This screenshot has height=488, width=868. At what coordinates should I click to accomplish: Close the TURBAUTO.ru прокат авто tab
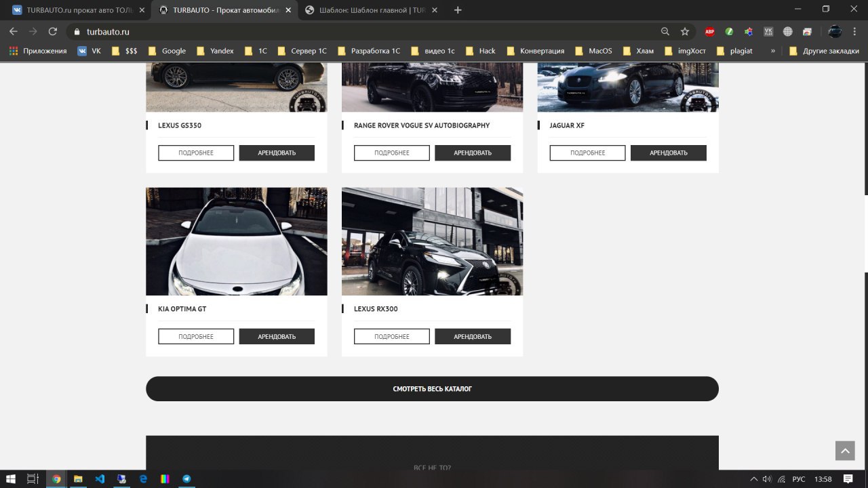tap(141, 10)
